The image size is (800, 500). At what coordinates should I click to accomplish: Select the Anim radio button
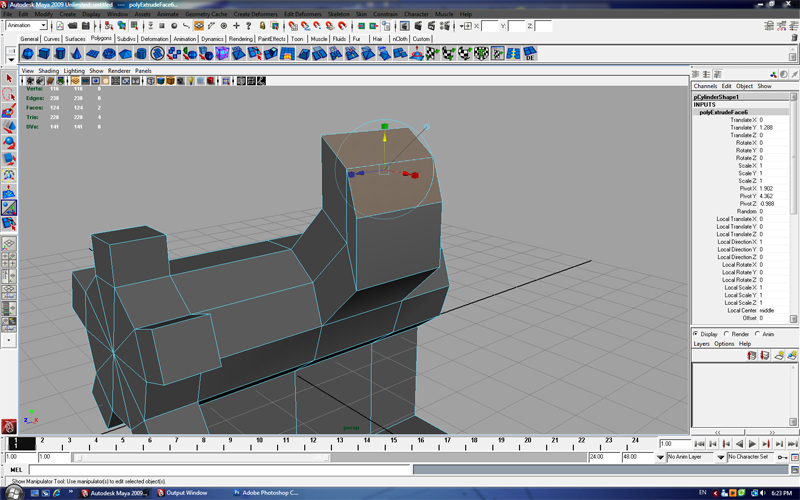coord(757,334)
